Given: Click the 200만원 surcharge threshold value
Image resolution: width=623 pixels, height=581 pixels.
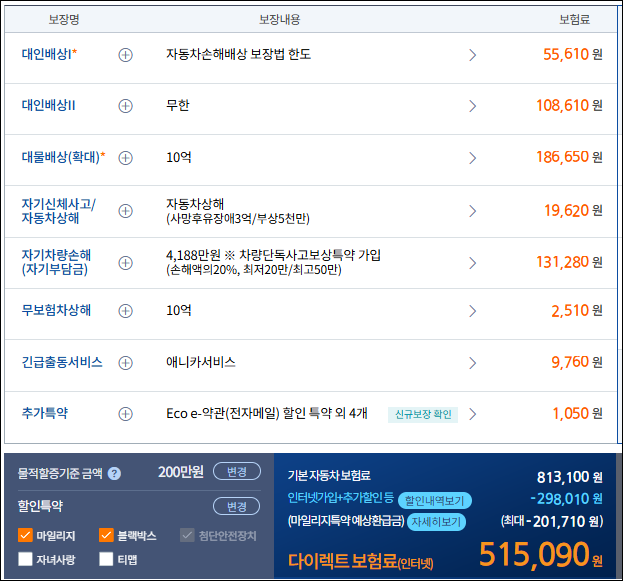Looking at the screenshot, I should pyautogui.click(x=181, y=472).
